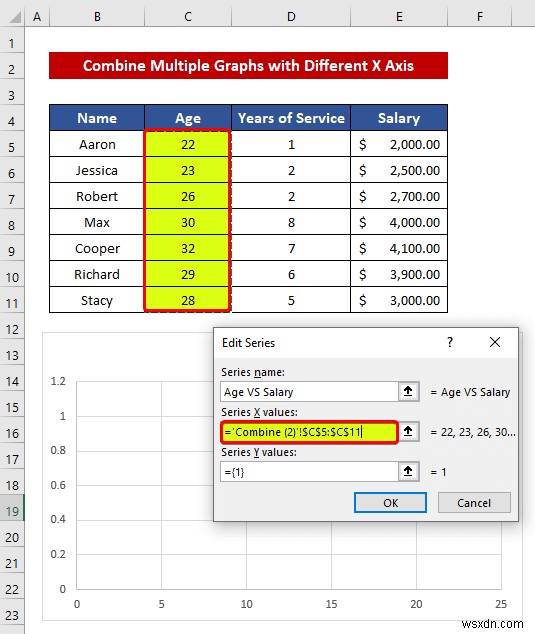
Task: Select Jessica's age cell 23
Action: point(188,170)
